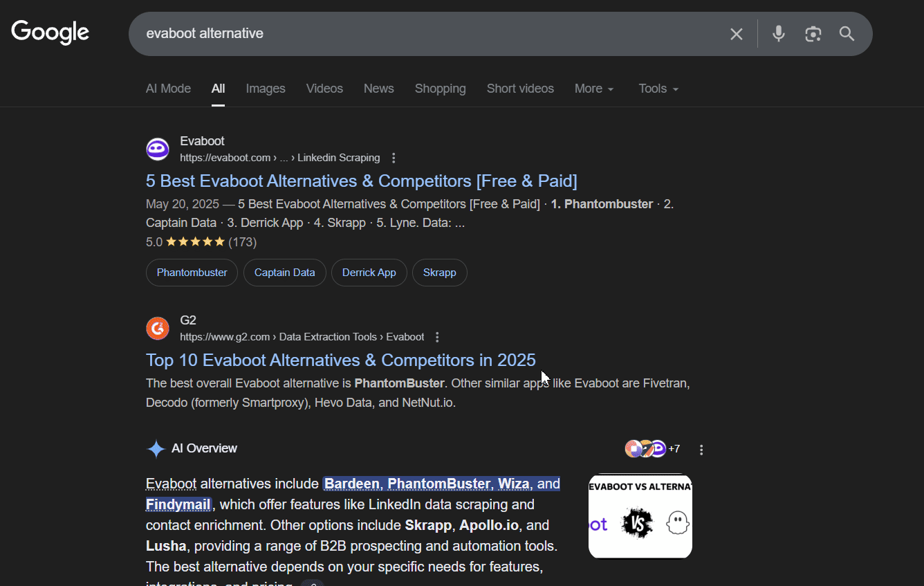Open the three-dot menu beside the G2 result
Screen dimensions: 924x586
pos(437,336)
